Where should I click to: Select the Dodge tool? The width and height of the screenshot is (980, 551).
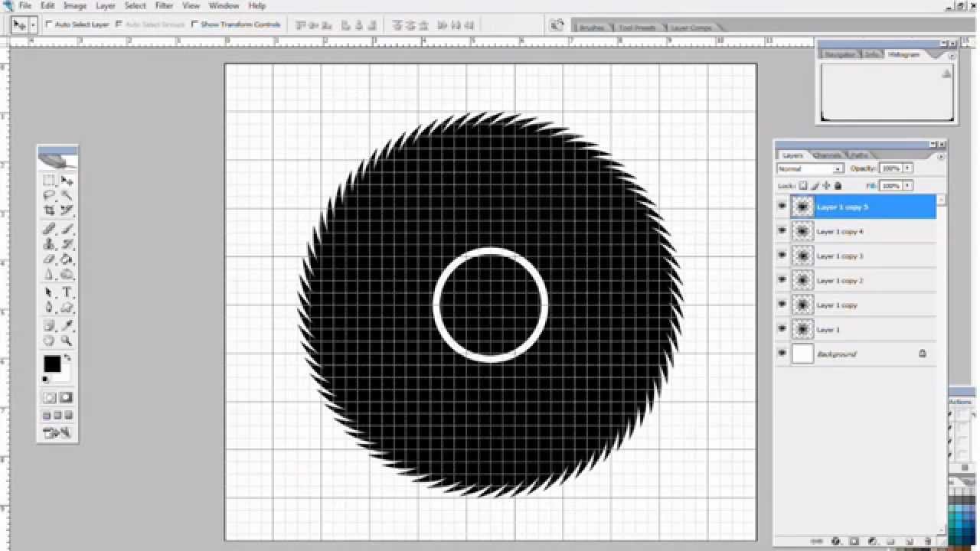coord(67,274)
